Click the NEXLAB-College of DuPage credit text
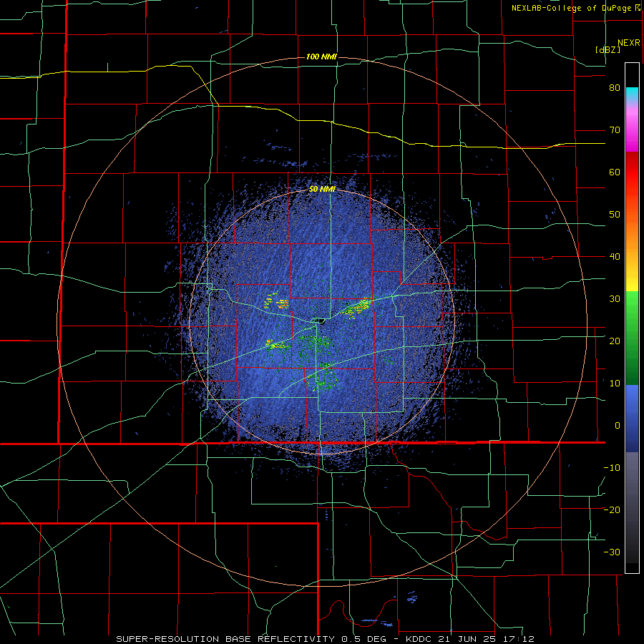The width and height of the screenshot is (644, 644). [571, 8]
